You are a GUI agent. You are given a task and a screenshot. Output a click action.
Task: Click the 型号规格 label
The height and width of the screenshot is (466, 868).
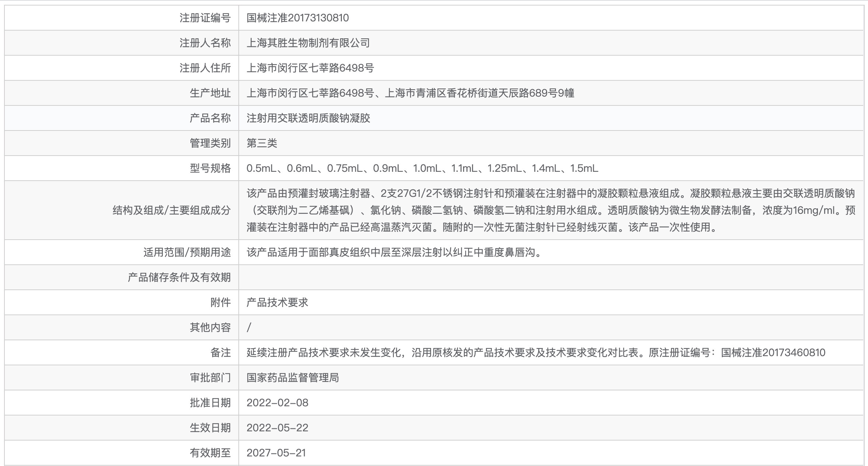[x=210, y=168]
